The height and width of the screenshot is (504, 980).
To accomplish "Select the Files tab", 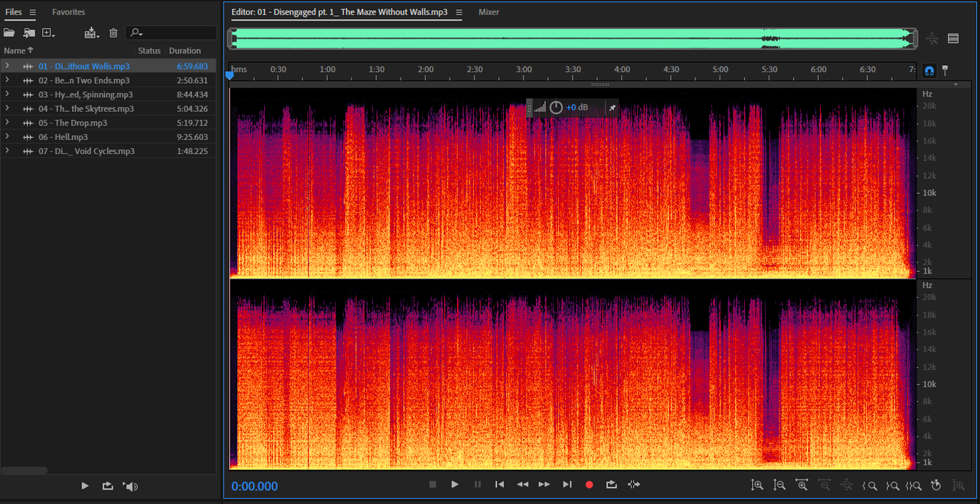I will tap(14, 12).
